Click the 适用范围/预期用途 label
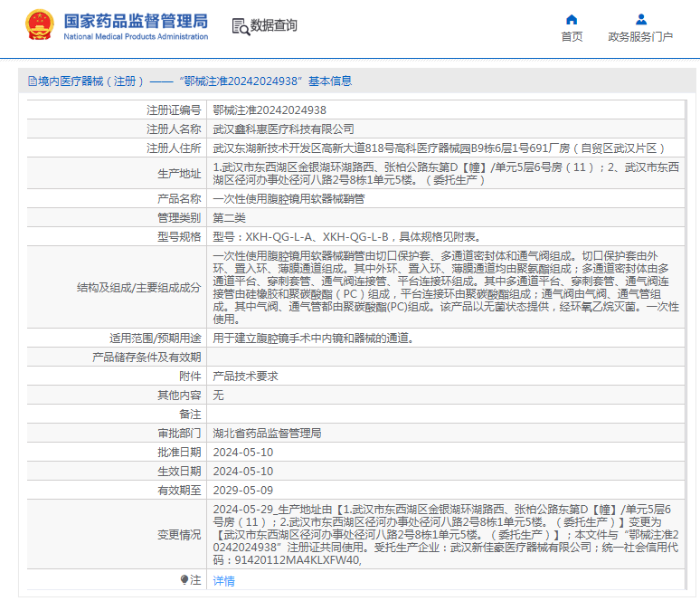The width and height of the screenshot is (700, 601). (156, 339)
